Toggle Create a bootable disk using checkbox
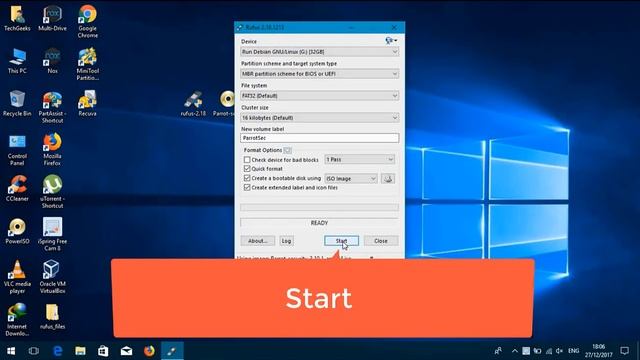Viewport: 640px width, 360px height. coord(247,178)
